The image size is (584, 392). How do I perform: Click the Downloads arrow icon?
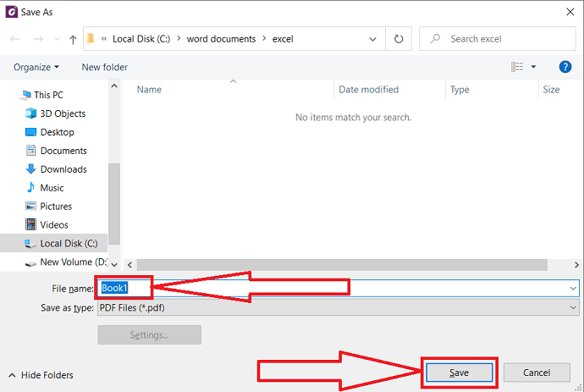pyautogui.click(x=31, y=169)
